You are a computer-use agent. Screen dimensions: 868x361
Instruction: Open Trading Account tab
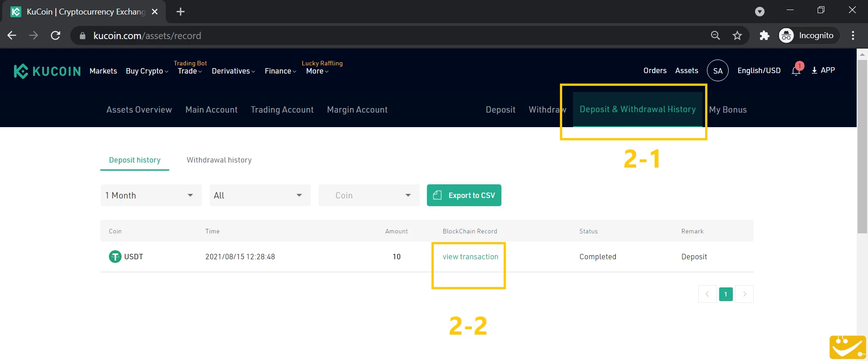282,109
